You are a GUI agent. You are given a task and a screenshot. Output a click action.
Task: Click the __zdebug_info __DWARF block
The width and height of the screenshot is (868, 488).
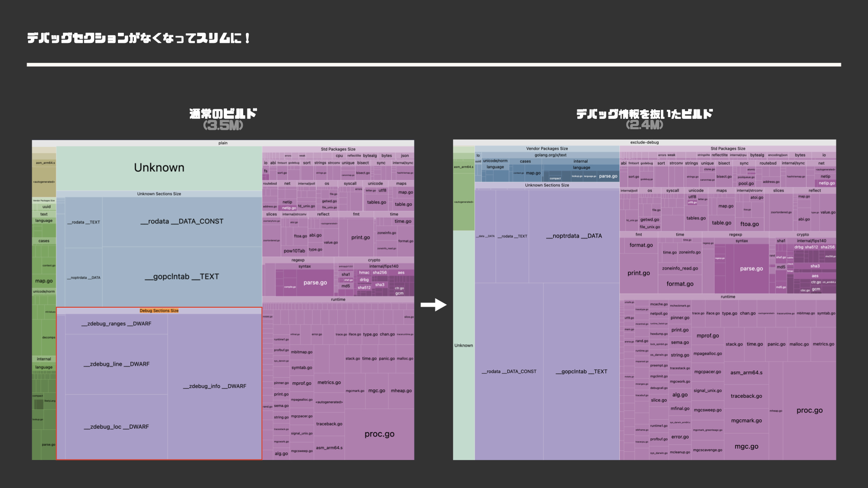pyautogui.click(x=215, y=386)
